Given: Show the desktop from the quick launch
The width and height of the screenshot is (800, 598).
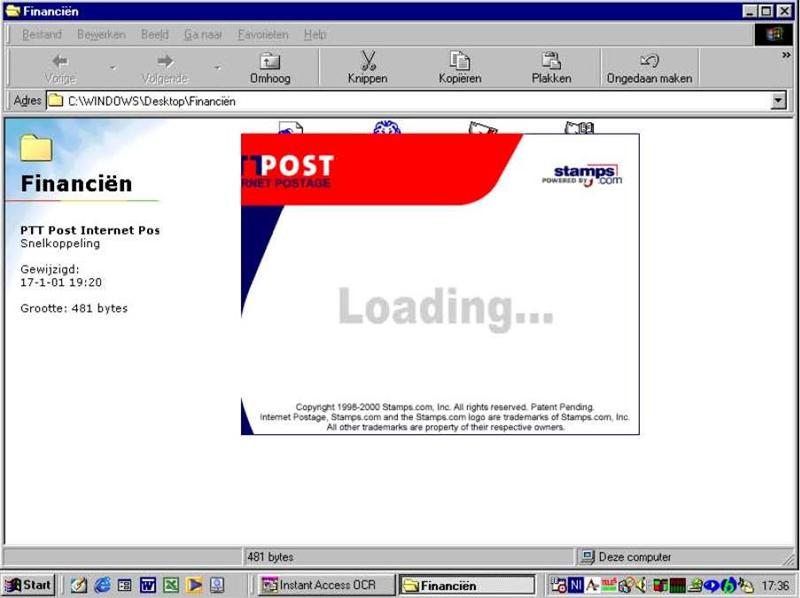Looking at the screenshot, I should coord(79,585).
